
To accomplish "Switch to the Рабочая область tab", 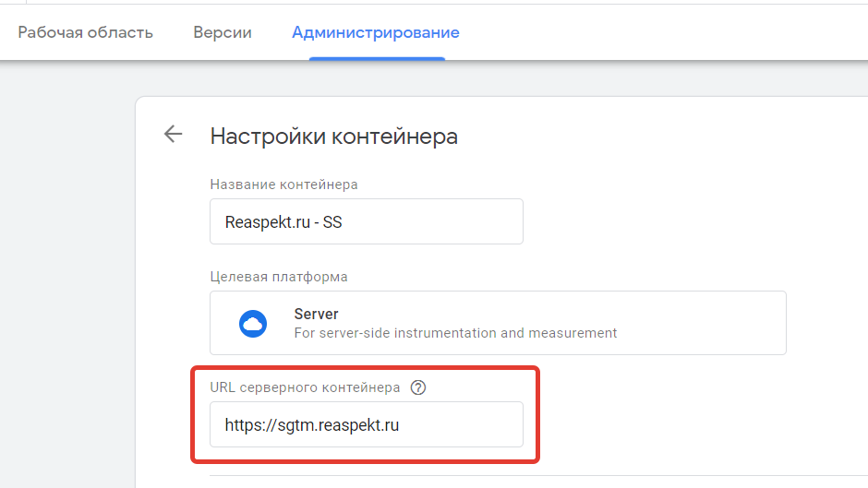I will pos(86,32).
